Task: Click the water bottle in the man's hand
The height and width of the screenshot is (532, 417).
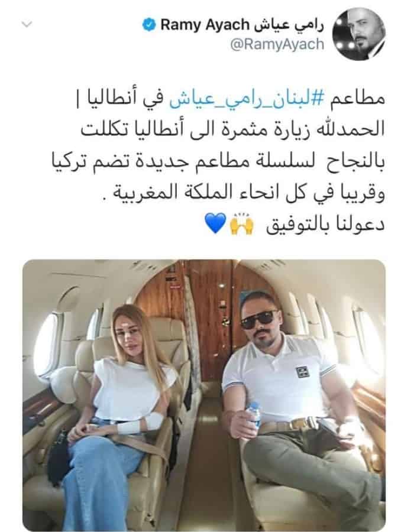Action: [253, 417]
